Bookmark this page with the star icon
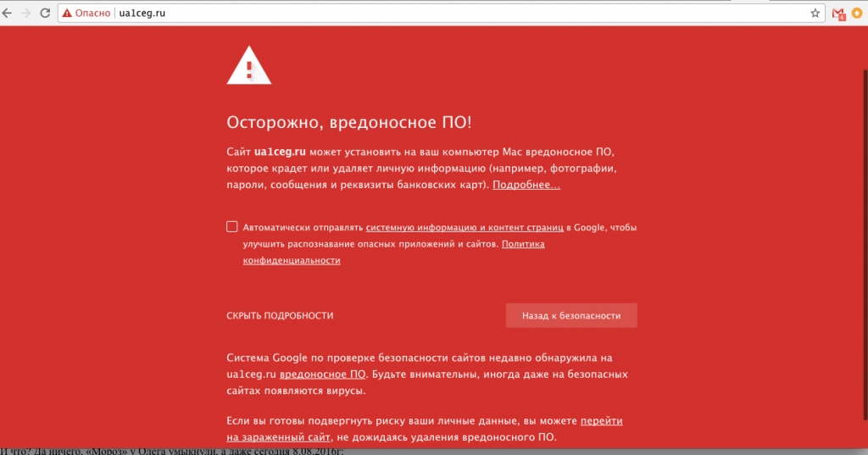Viewport: 868px width, 455px height. 815,14
